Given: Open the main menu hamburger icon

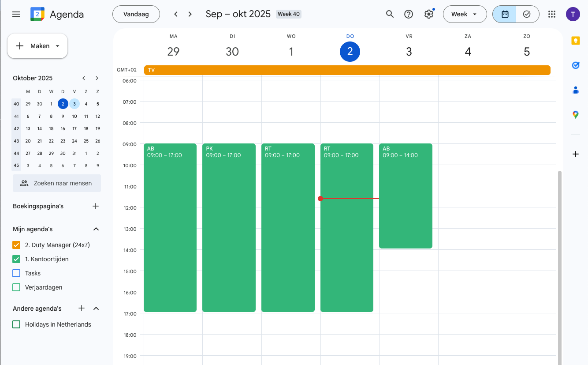Looking at the screenshot, I should 16,14.
